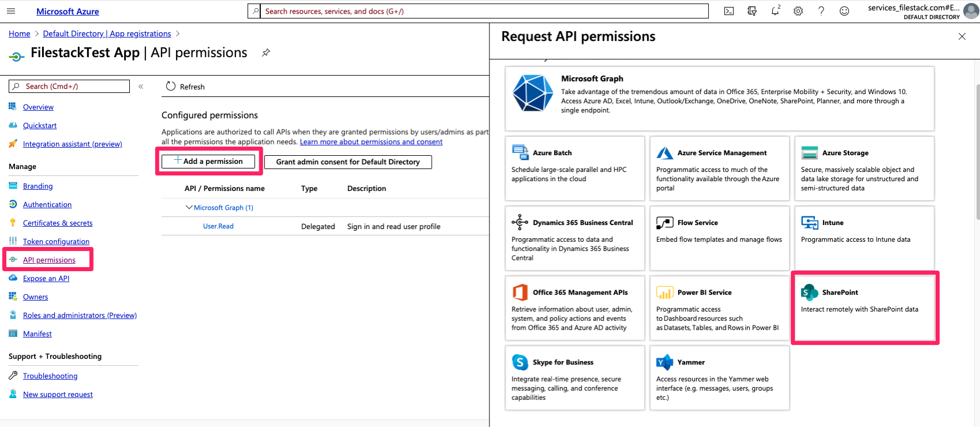Click the API / Permissions name column header
The width and height of the screenshot is (980, 427).
(x=225, y=189)
